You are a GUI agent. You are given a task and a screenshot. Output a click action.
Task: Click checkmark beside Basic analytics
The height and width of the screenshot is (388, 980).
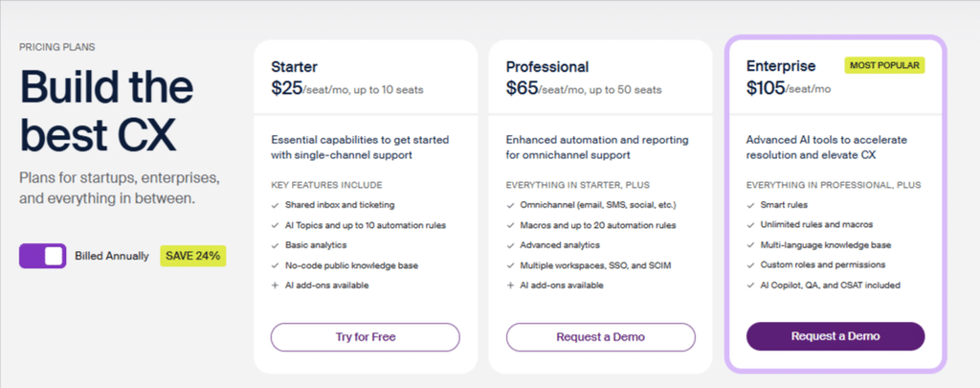[275, 244]
